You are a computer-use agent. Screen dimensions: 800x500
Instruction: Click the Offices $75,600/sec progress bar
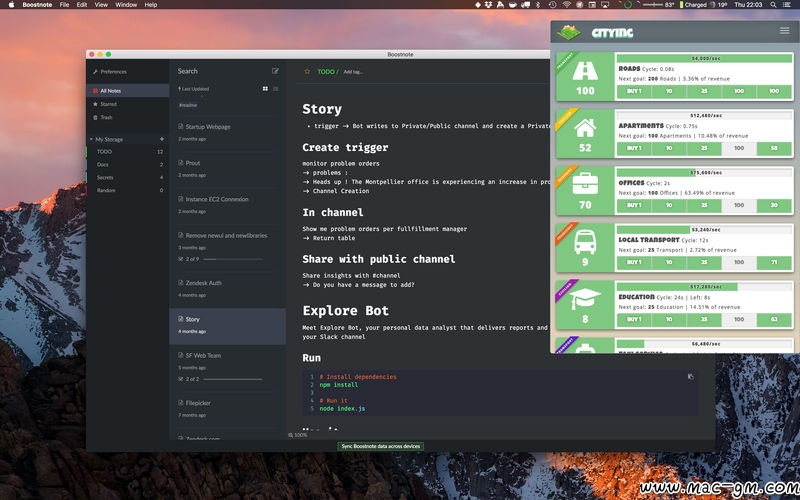pos(705,172)
